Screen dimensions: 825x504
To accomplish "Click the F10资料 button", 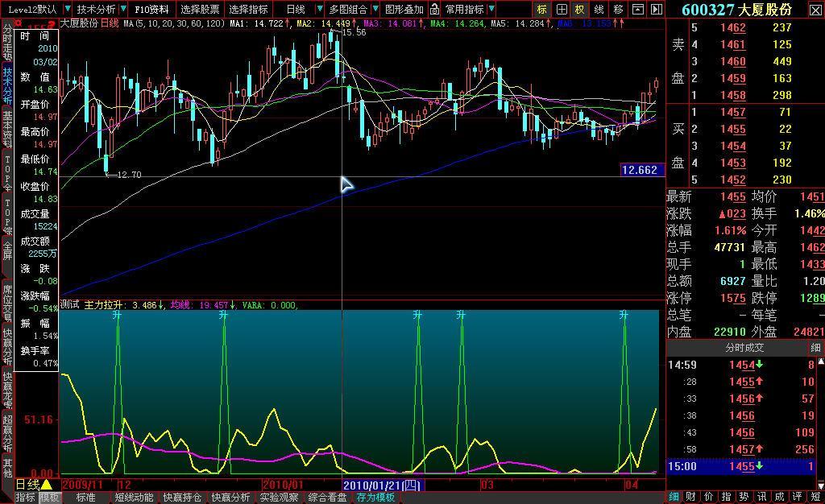I will (151, 10).
